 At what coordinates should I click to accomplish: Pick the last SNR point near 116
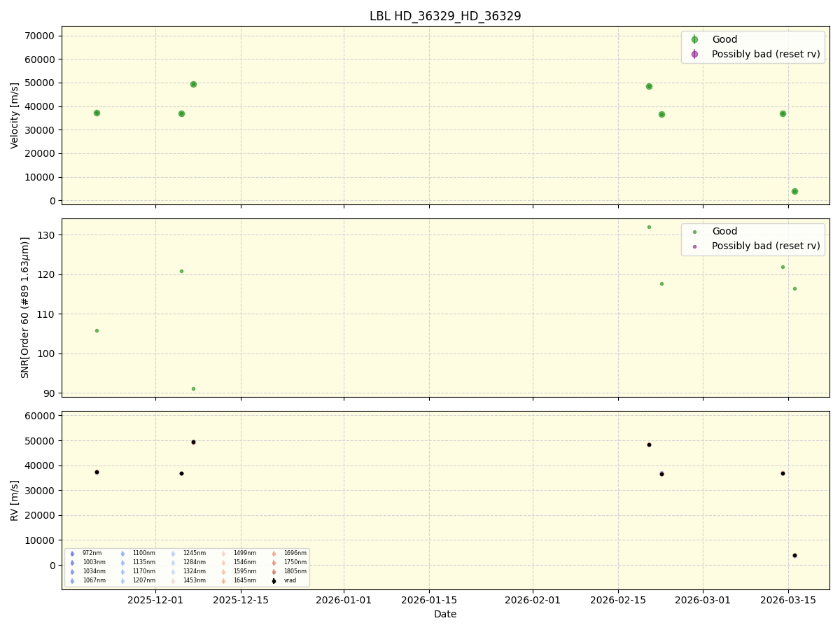[794, 288]
